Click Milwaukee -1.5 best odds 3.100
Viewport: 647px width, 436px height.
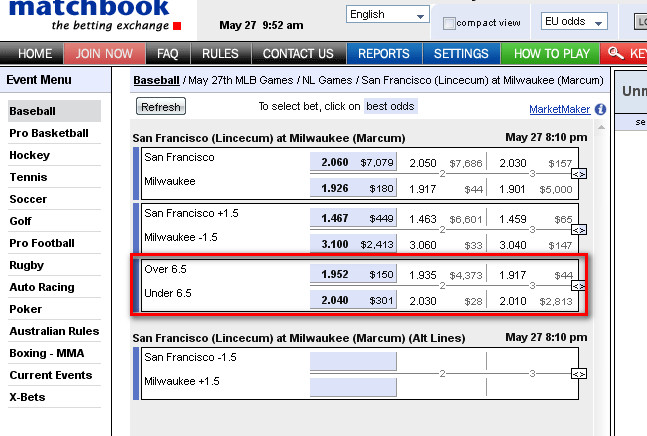coord(353,244)
